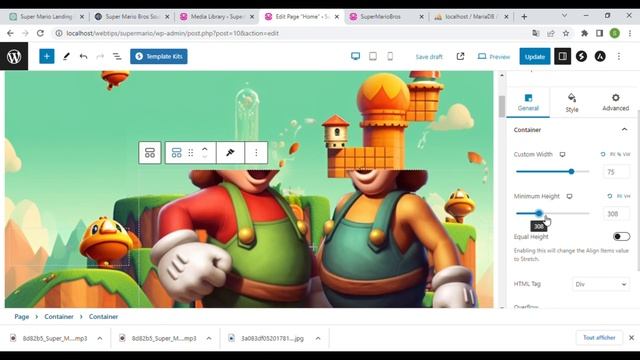Image resolution: width=640 pixels, height=360 pixels.
Task: Expand options for second Super_M mp3 download
Action: click(209, 338)
